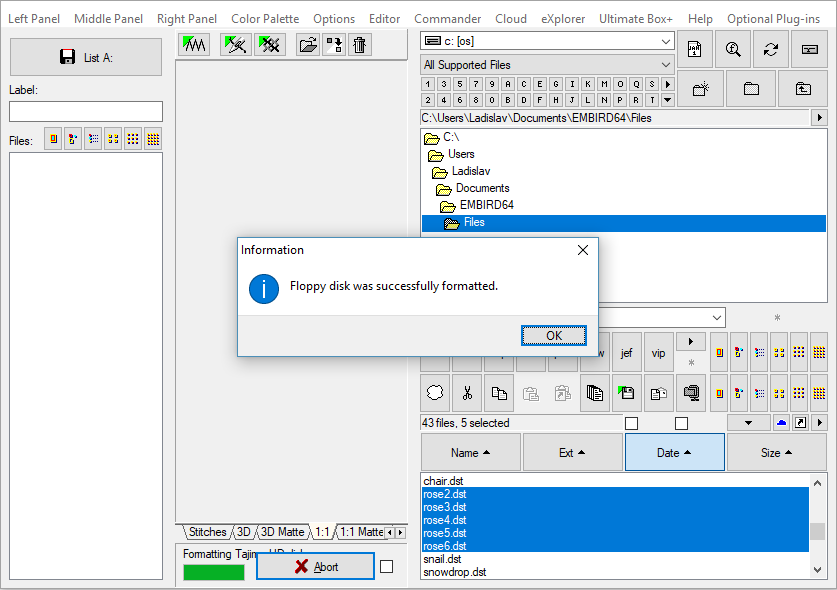Click the Label text input field
This screenshot has height=590, width=837.
point(86,111)
